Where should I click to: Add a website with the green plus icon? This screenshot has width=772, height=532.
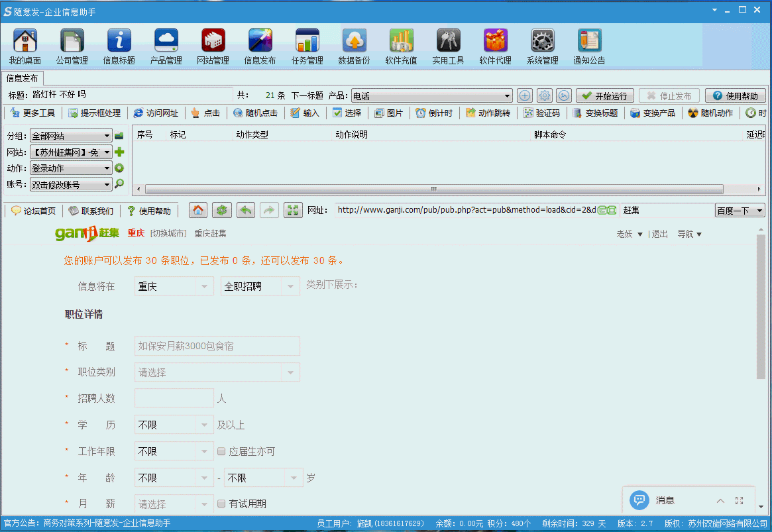tap(119, 152)
